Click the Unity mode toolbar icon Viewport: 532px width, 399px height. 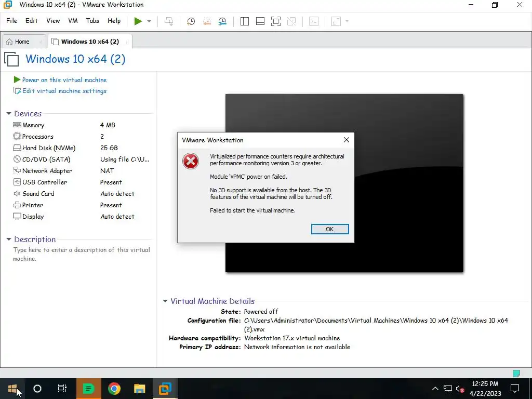point(291,21)
